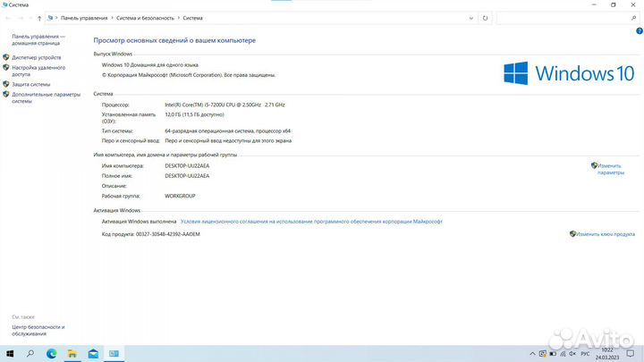Click the Windows 10 logo
Image resolution: width=644 pixels, height=362 pixels.
coord(569,73)
